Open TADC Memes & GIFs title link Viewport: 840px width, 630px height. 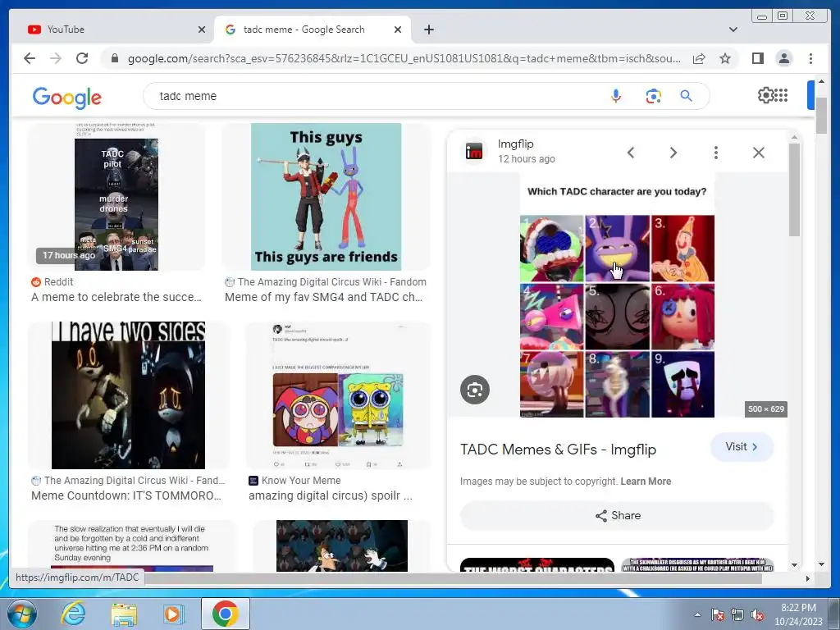coord(558,450)
